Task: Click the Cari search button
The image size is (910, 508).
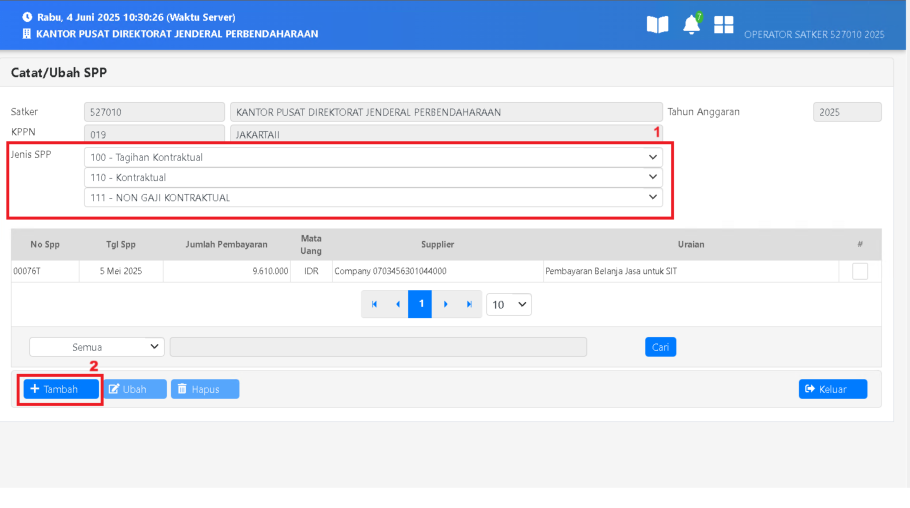Action: click(660, 347)
